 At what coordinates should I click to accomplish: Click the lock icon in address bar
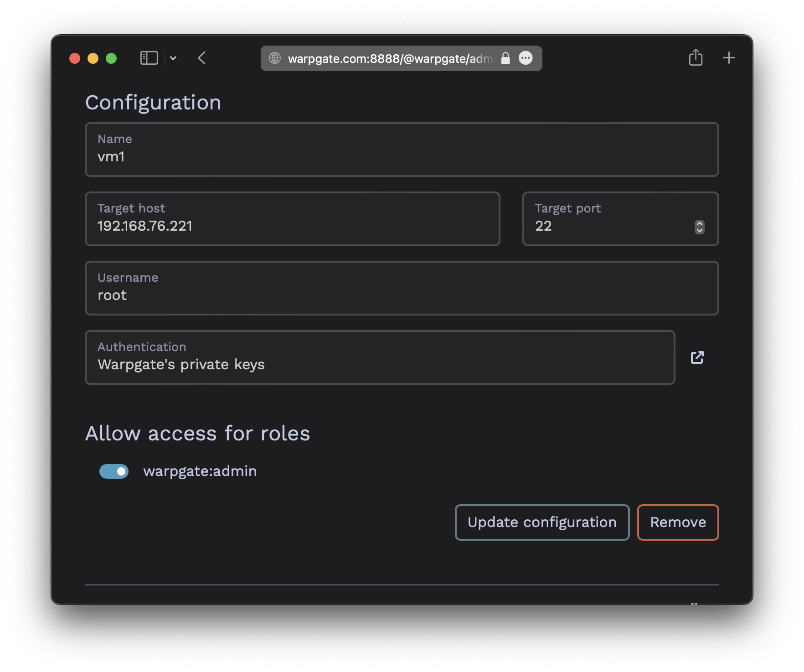tap(505, 58)
